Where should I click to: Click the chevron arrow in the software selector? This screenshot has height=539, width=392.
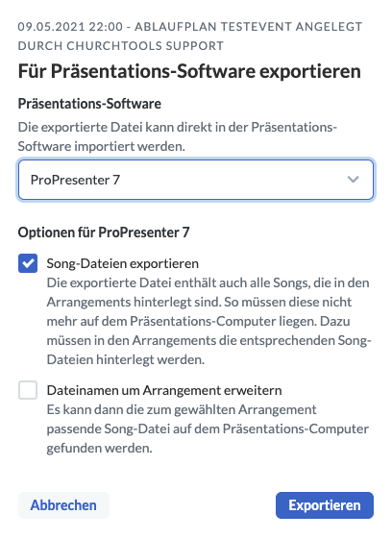[x=353, y=180]
